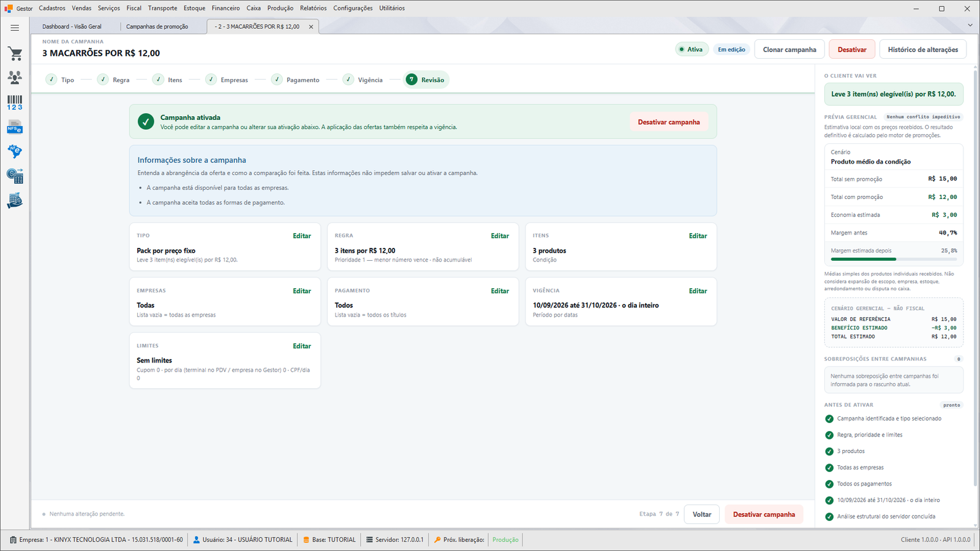Select the Revisão step 7
The height and width of the screenshot is (551, 980).
click(426, 80)
